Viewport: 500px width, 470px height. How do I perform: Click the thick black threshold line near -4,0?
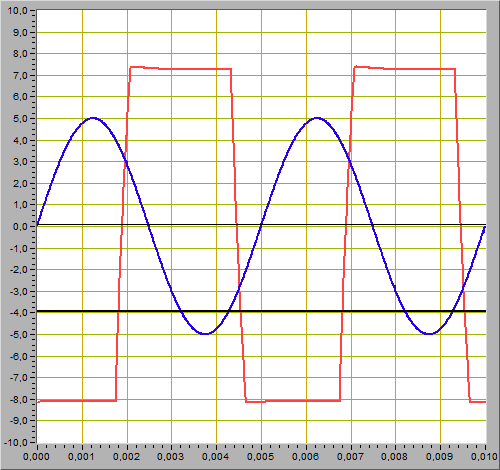tap(261, 311)
